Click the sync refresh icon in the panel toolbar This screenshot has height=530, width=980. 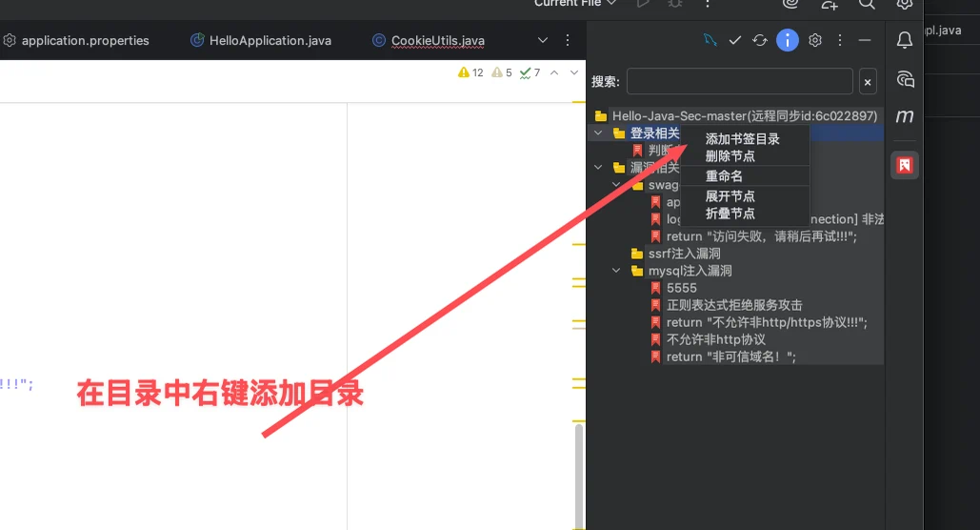pyautogui.click(x=760, y=40)
